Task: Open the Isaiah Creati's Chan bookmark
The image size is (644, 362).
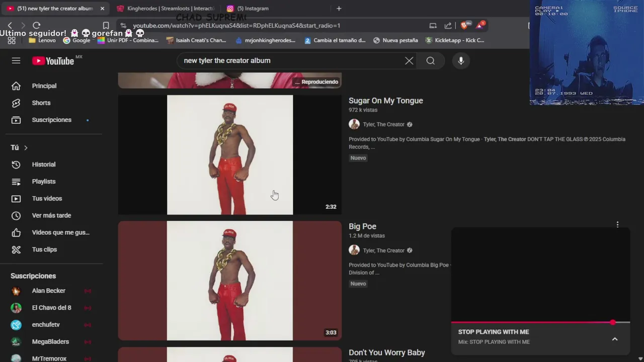Action: coord(196,40)
